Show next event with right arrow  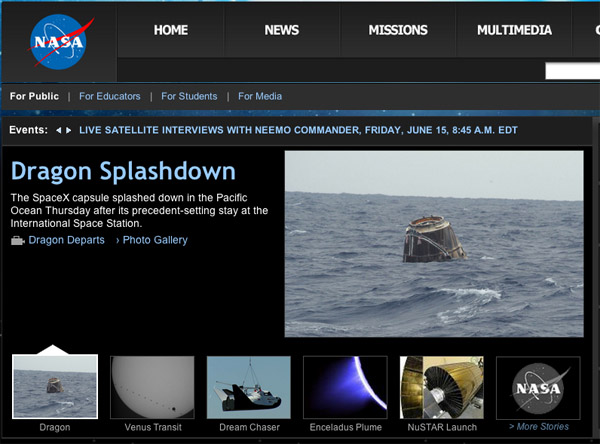click(68, 131)
